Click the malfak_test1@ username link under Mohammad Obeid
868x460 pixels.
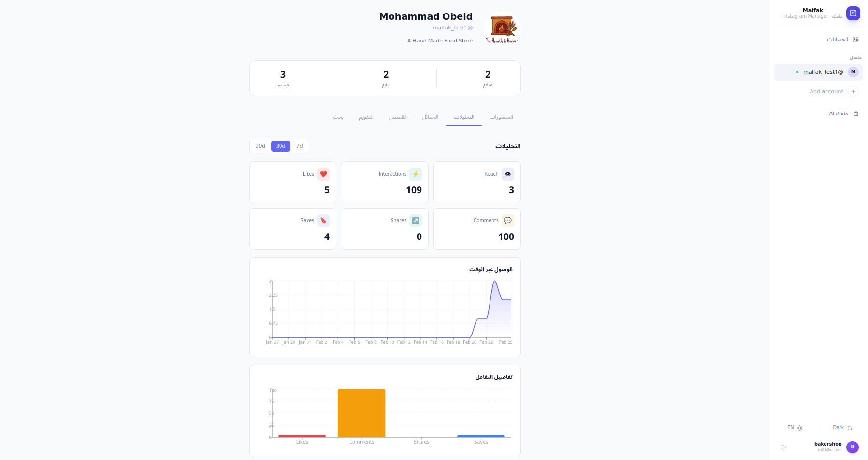click(x=452, y=28)
